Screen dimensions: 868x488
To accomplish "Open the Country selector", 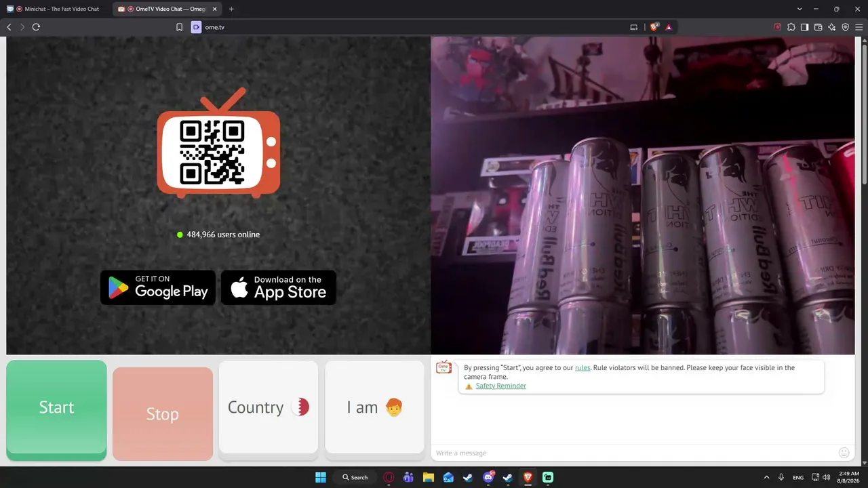I will 269,407.
